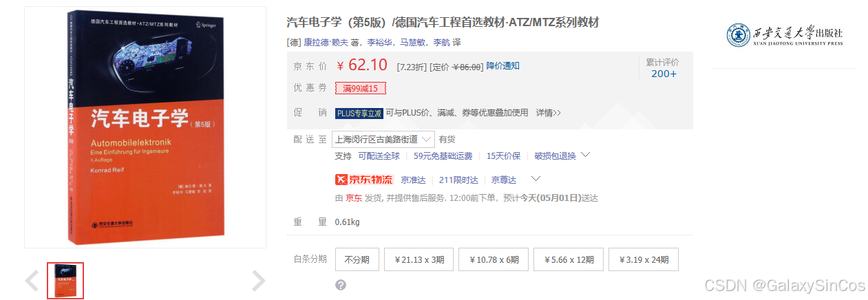Expand the support services chevron

586,155
